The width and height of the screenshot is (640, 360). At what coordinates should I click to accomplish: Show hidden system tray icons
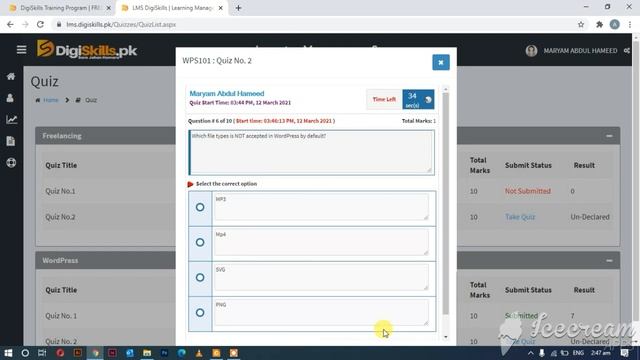(x=530, y=353)
